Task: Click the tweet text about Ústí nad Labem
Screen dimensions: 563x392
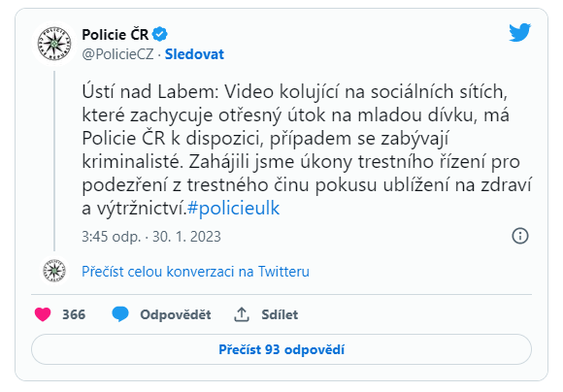Action: coord(307,150)
